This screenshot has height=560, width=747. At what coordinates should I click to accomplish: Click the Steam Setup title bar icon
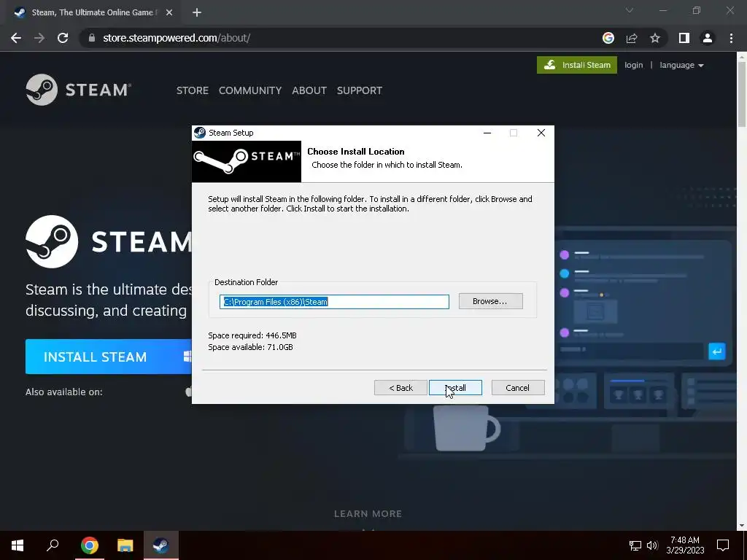point(200,133)
